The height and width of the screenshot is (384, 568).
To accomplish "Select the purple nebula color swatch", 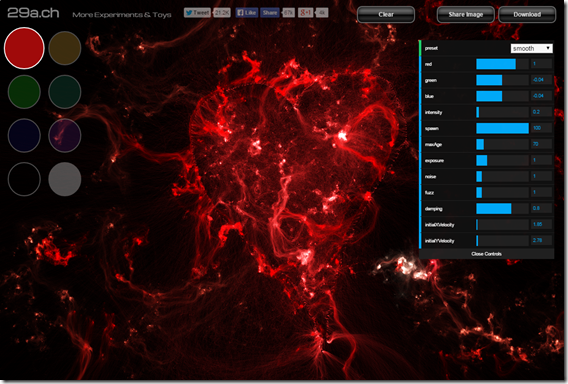I will click(64, 135).
